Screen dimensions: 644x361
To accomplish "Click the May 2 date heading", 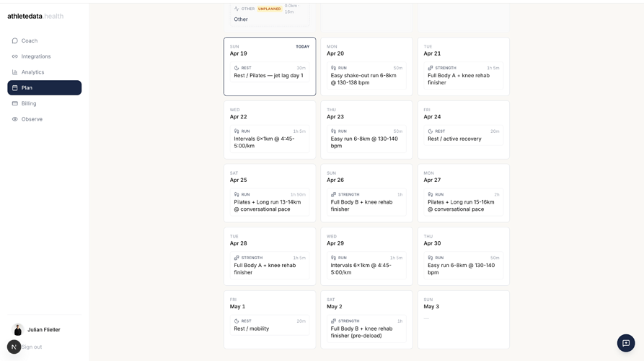I will point(335,307).
